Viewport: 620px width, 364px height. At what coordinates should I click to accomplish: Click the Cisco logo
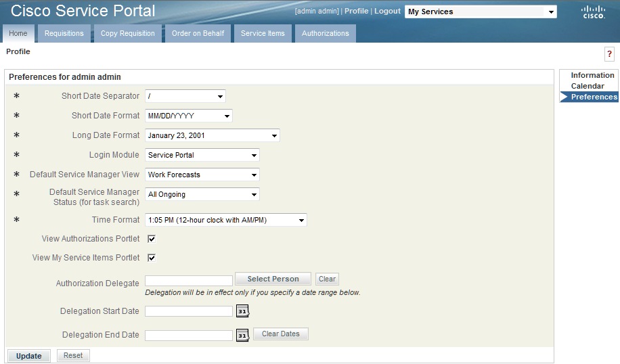click(x=593, y=12)
